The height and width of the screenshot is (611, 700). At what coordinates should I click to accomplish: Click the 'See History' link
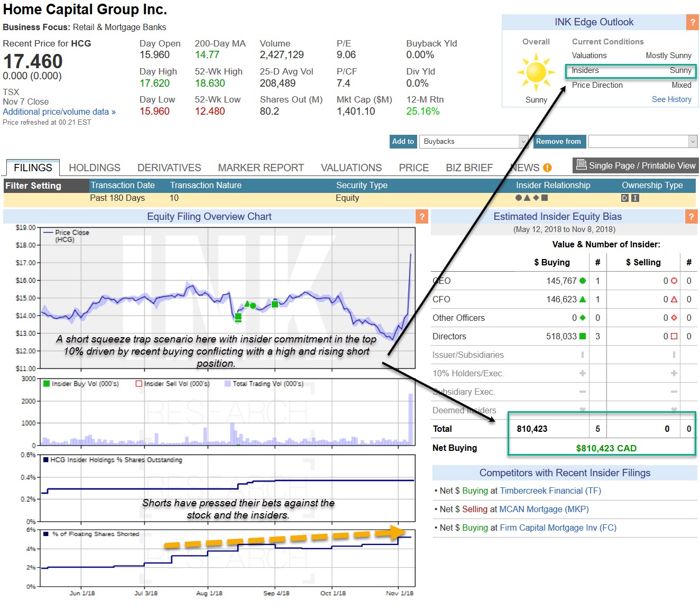click(671, 99)
